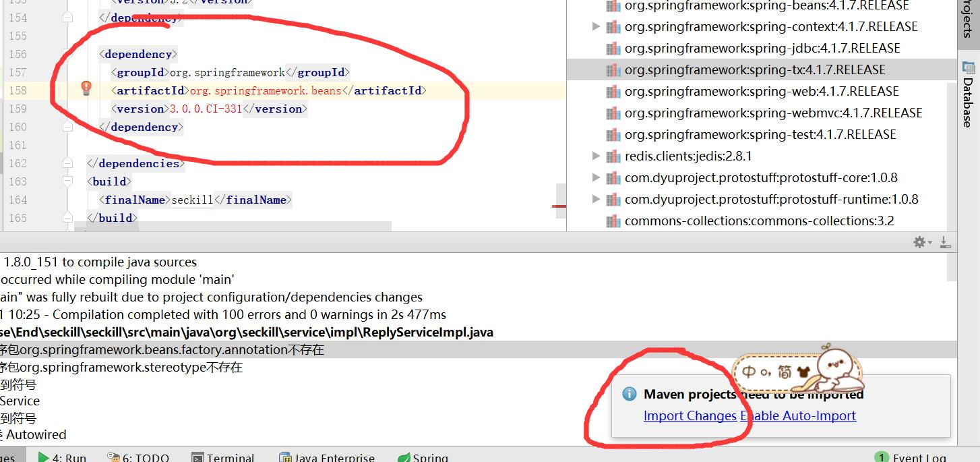Viewport: 980px width, 462px height.
Task: Open the Spring tool window tab
Action: (423, 457)
